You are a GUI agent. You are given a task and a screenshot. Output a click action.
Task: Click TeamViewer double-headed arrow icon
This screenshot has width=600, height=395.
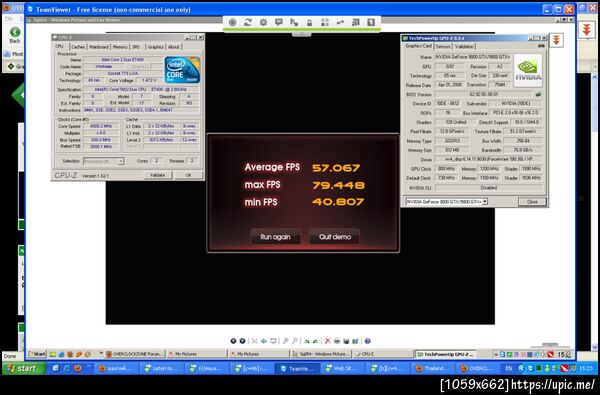340,22
